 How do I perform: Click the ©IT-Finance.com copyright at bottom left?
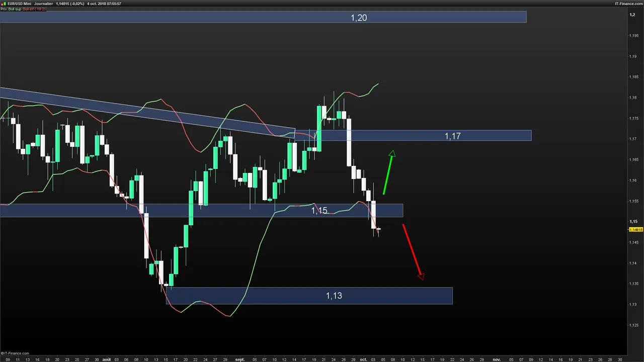point(15,353)
